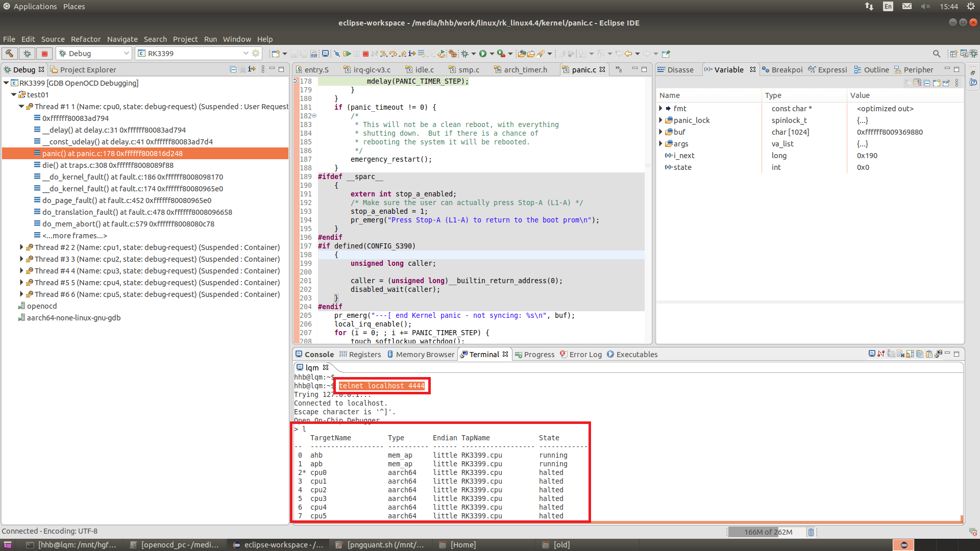The width and height of the screenshot is (980, 551).
Task: Click the Open Perspective icon
Action: pyautogui.click(x=953, y=54)
